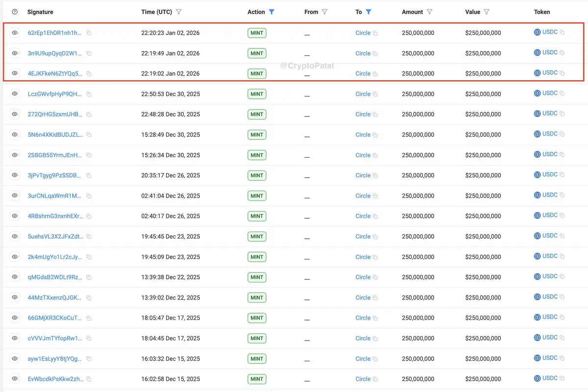Click the Signature column header
This screenshot has height=392, width=588.
point(40,12)
